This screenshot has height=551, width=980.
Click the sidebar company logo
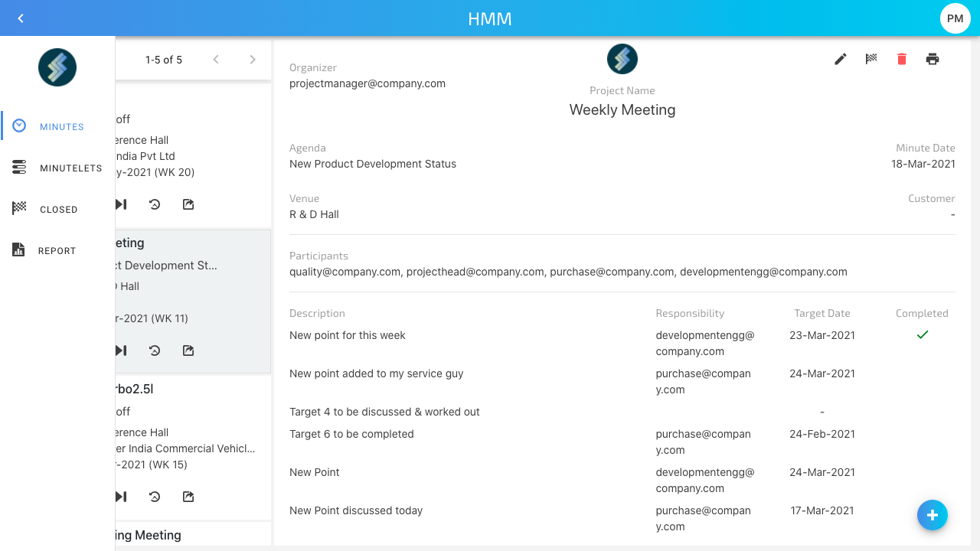pyautogui.click(x=57, y=67)
